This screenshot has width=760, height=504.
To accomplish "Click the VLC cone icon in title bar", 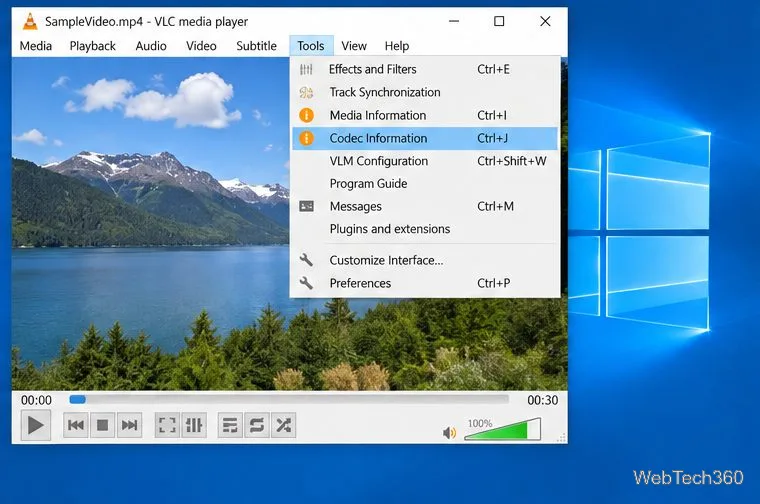I will point(30,21).
